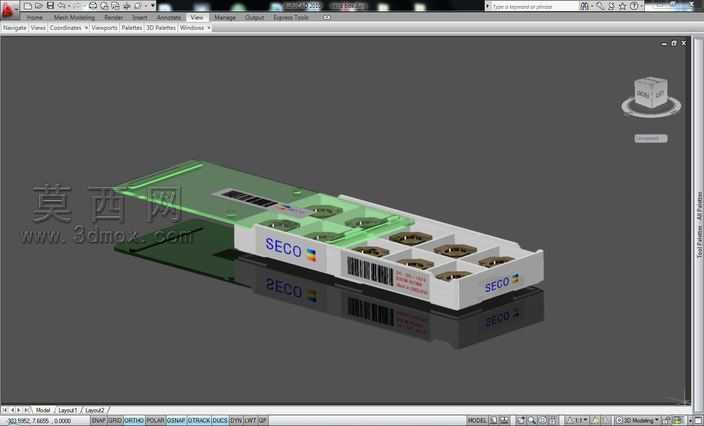This screenshot has height=426, width=704.
Task: Click the Zoom magnifier icon in status bar
Action: (x=532, y=421)
